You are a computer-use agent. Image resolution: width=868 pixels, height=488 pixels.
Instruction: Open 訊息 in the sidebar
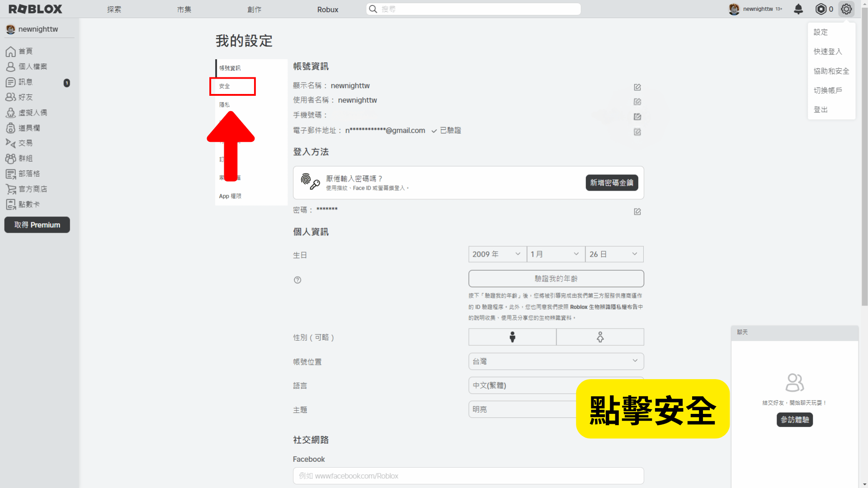point(19,82)
